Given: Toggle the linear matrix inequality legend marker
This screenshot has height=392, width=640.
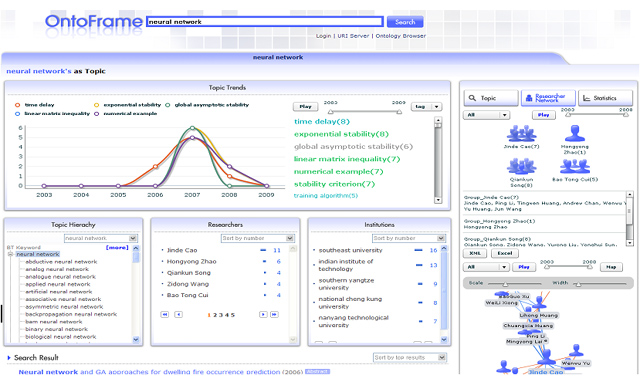Looking at the screenshot, I should (x=18, y=114).
